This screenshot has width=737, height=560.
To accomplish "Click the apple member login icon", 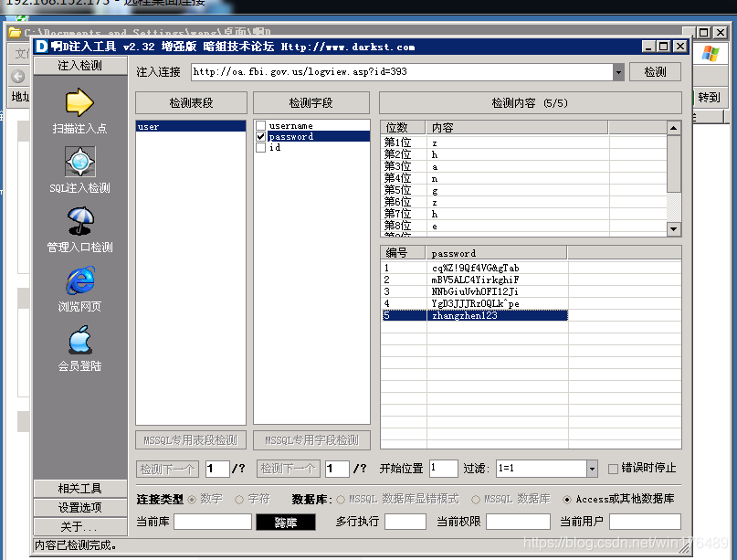I will [x=80, y=340].
